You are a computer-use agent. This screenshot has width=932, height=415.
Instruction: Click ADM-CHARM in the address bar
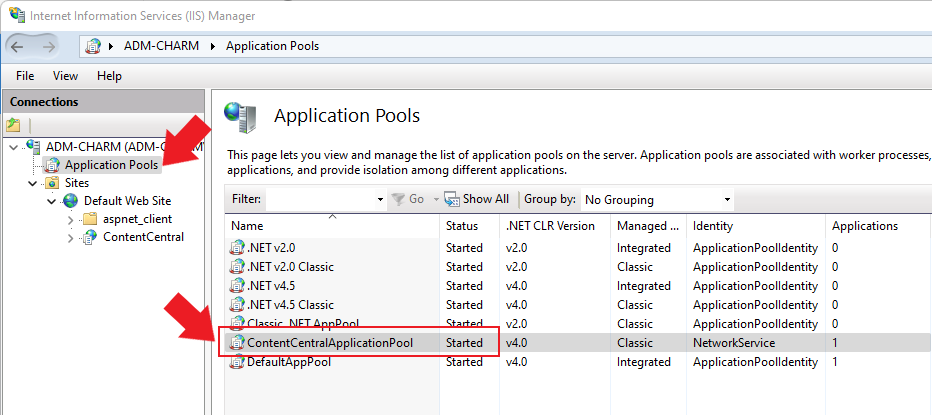(161, 46)
